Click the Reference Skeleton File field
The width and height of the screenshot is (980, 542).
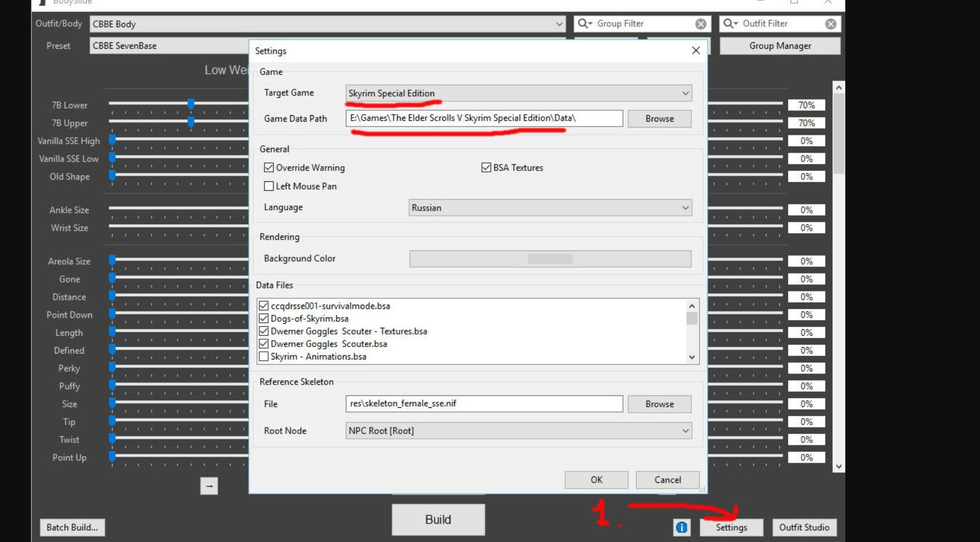point(483,404)
